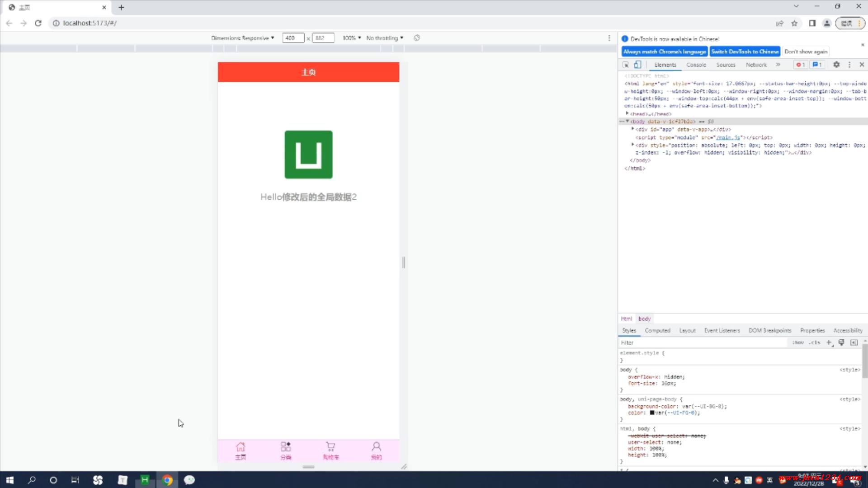Open HBuilderX from the taskbar

[145, 480]
